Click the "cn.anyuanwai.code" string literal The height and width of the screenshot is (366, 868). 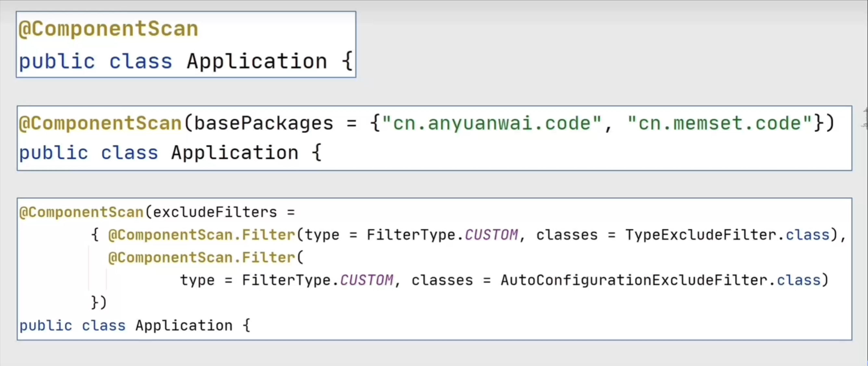[x=491, y=123]
